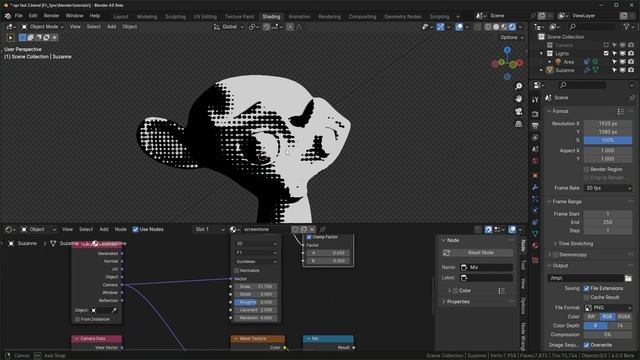Open the Slot 1 dropdown
The height and width of the screenshot is (360, 640).
pyautogui.click(x=209, y=229)
